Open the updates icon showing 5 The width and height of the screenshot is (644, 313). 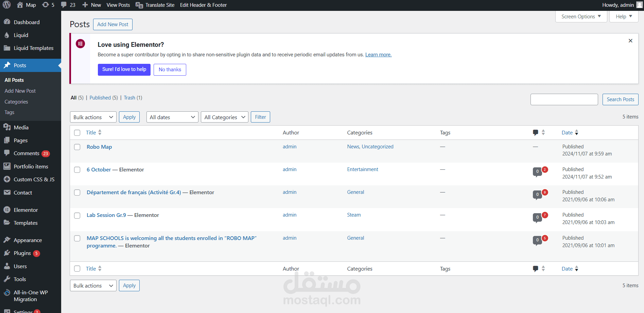click(46, 5)
